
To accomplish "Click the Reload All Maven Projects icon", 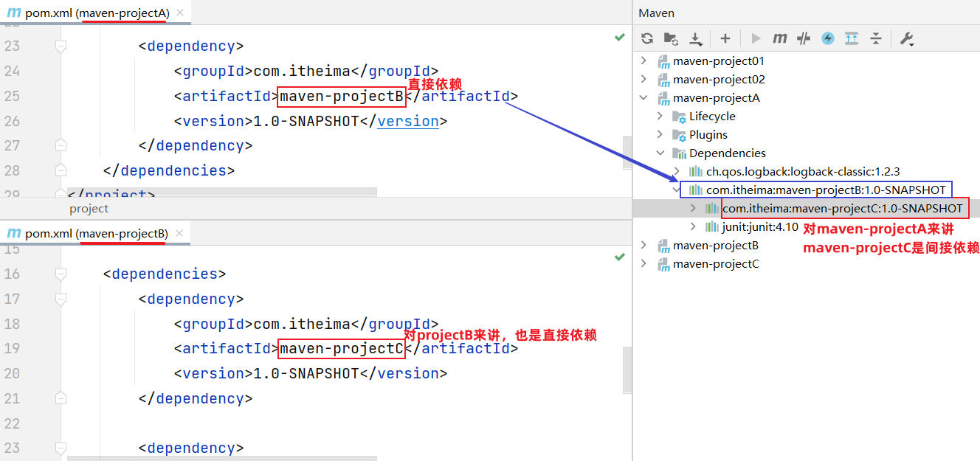I will pos(647,38).
